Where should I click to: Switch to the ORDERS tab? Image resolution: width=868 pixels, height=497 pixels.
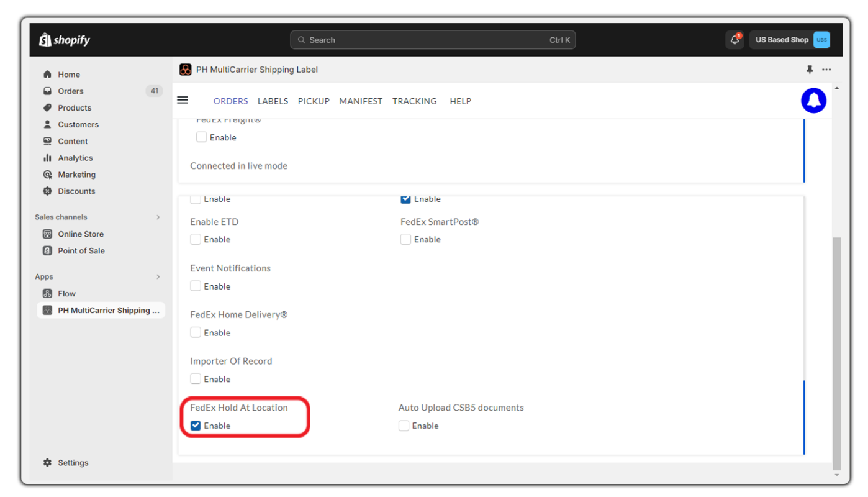pyautogui.click(x=231, y=101)
